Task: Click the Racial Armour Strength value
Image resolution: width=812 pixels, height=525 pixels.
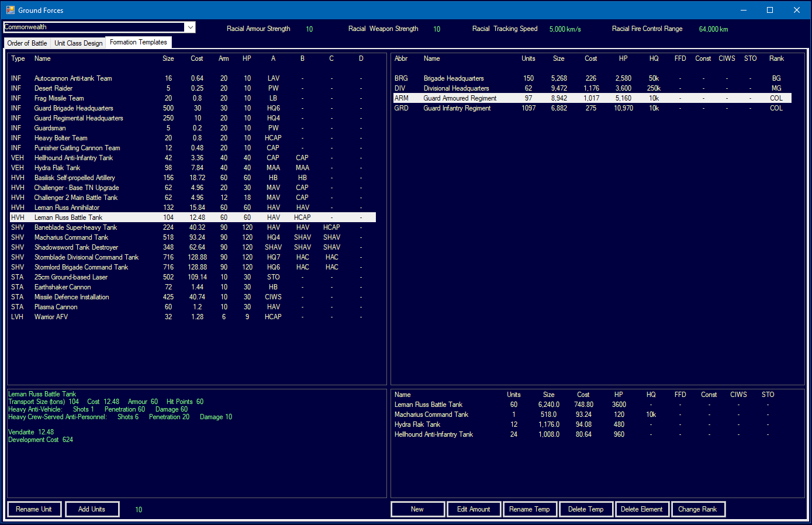Action: pos(309,29)
